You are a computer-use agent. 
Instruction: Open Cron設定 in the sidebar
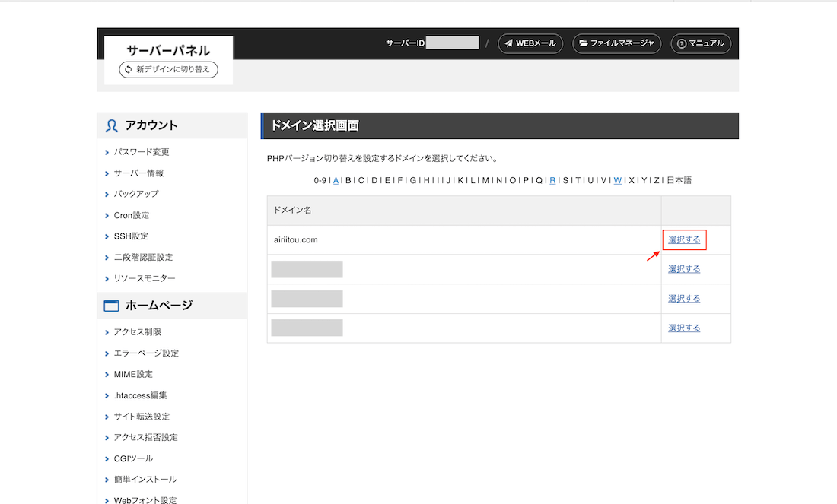132,215
